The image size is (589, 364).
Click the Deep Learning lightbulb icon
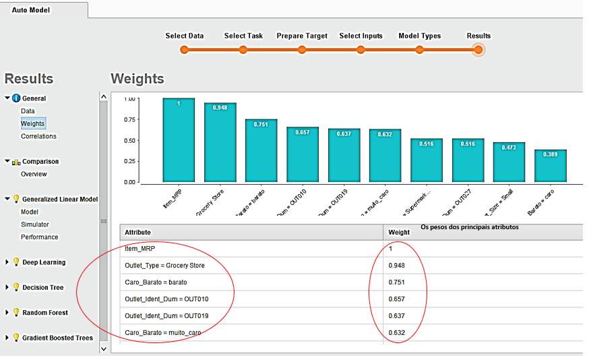pyautogui.click(x=16, y=262)
